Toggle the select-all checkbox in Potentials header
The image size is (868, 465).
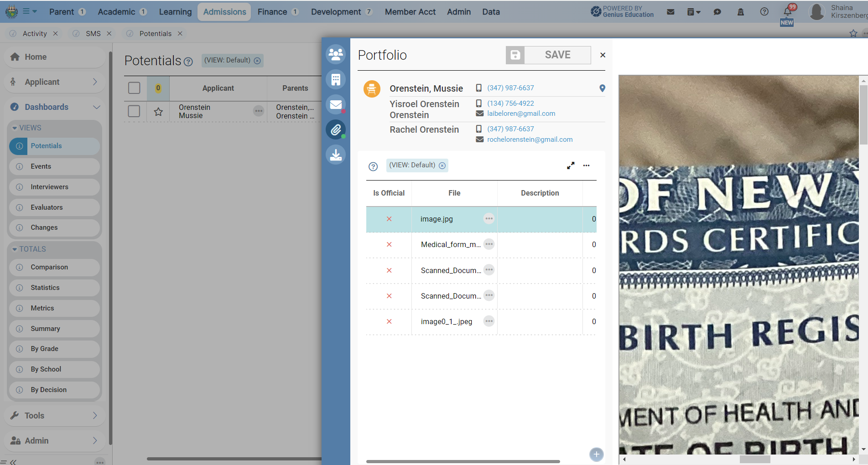point(134,88)
